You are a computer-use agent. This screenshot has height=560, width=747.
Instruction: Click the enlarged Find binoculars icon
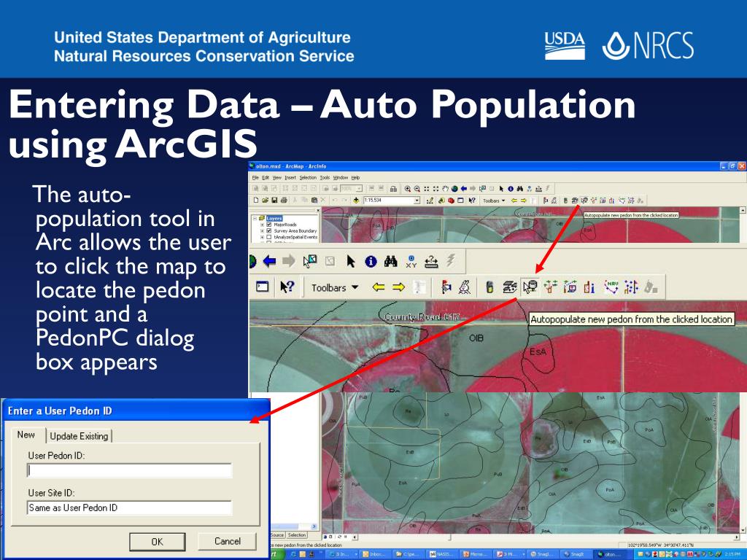tap(391, 261)
